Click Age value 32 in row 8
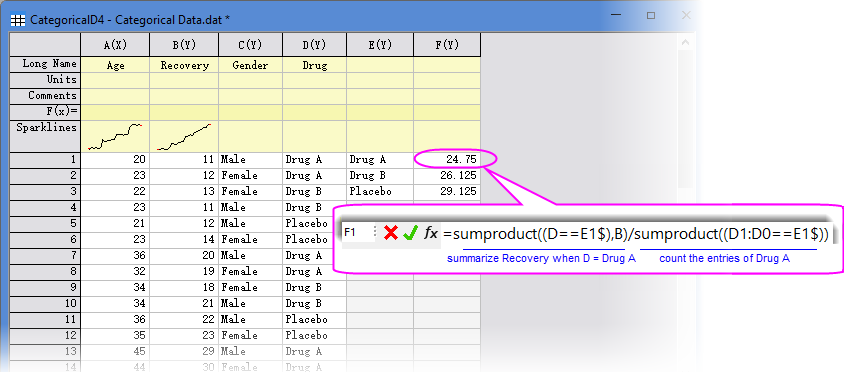 pos(115,272)
